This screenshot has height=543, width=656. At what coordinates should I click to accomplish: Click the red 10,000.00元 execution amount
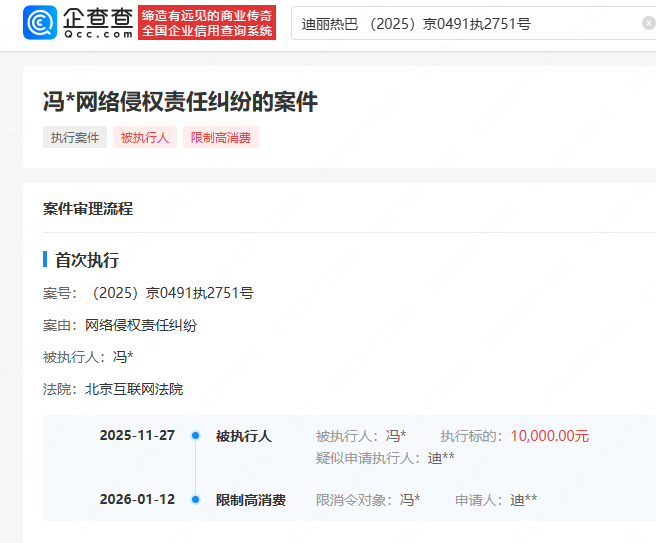click(549, 436)
